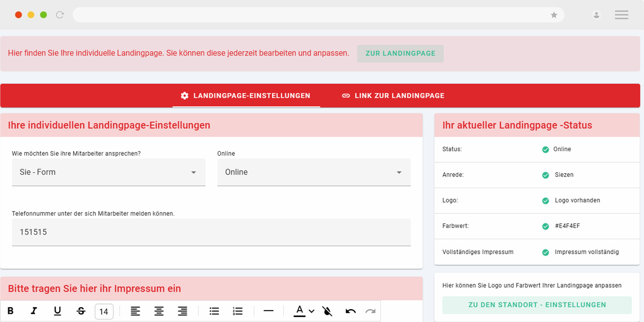This screenshot has height=322, width=644.
Task: Click the green check beside #E4F4EF
Action: (546, 226)
